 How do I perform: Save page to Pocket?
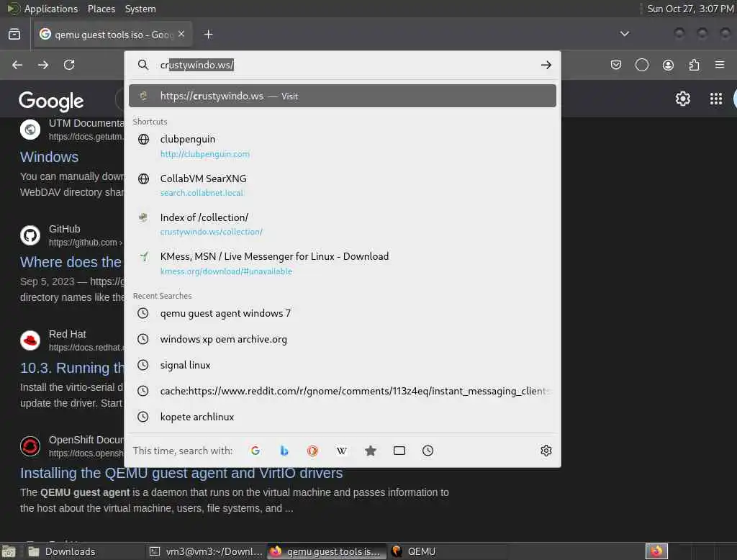coord(616,65)
